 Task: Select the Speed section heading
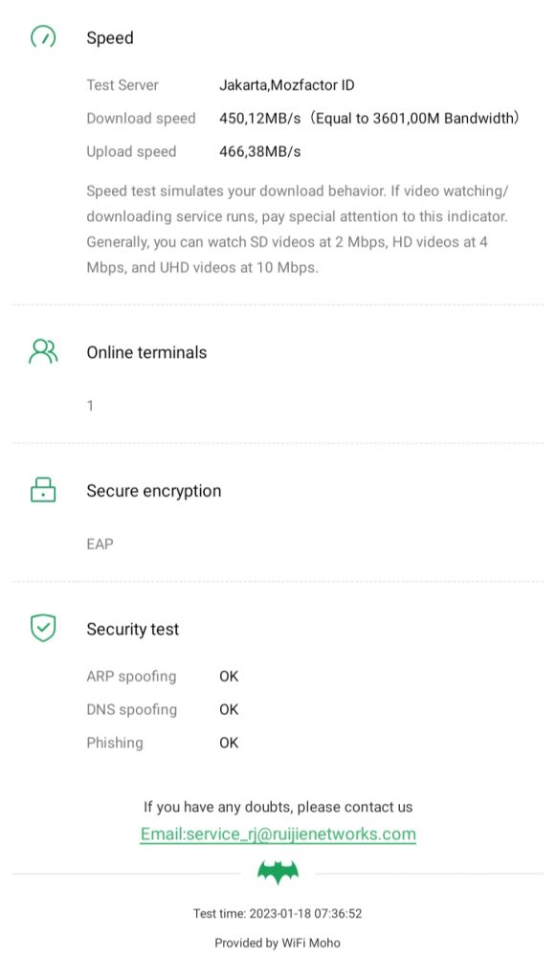pos(110,38)
